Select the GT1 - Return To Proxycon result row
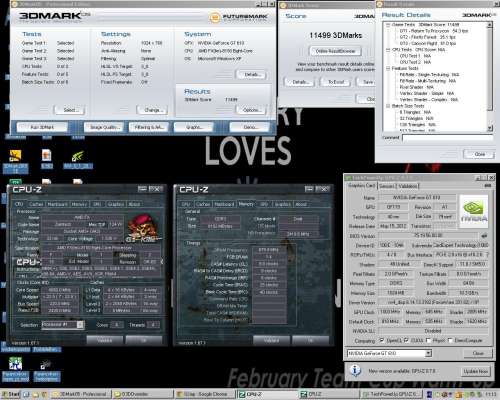Viewport: 500px width, 400px height. pyautogui.click(x=434, y=31)
